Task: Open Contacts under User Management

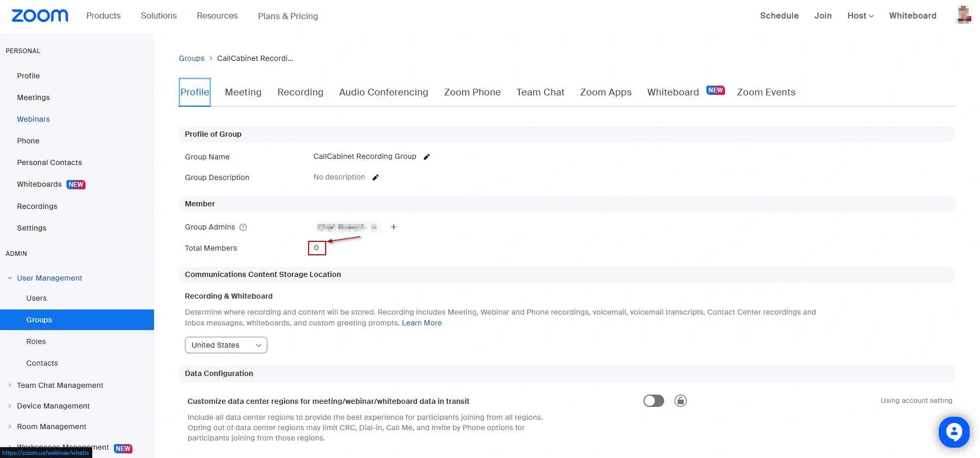Action: pyautogui.click(x=42, y=363)
